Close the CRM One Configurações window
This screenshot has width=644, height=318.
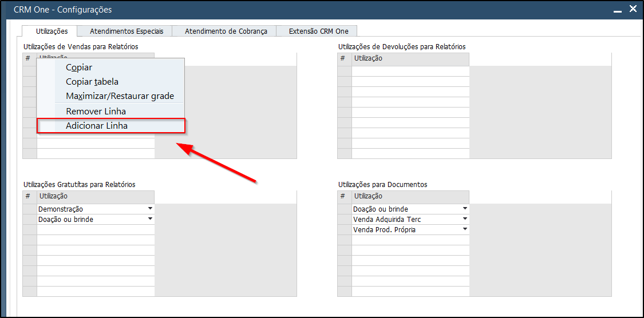pos(633,9)
